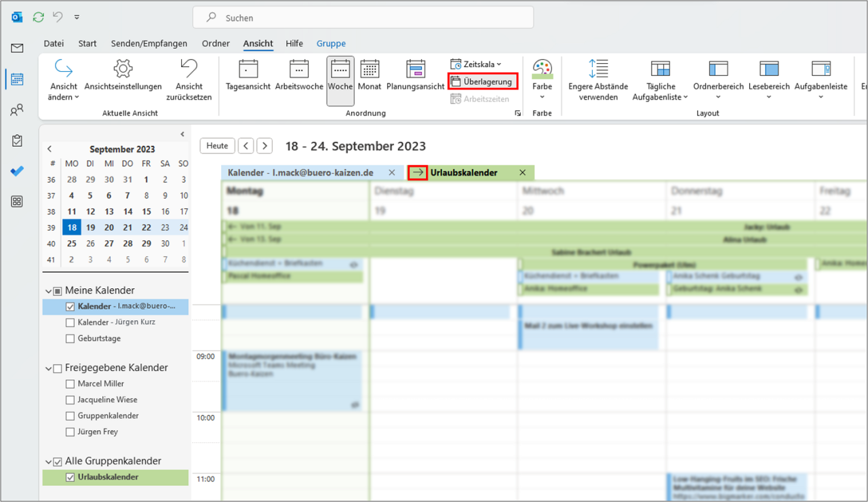Screen dimensions: 868x502
Task: Collapse the folder pane chevron
Action: (182, 134)
